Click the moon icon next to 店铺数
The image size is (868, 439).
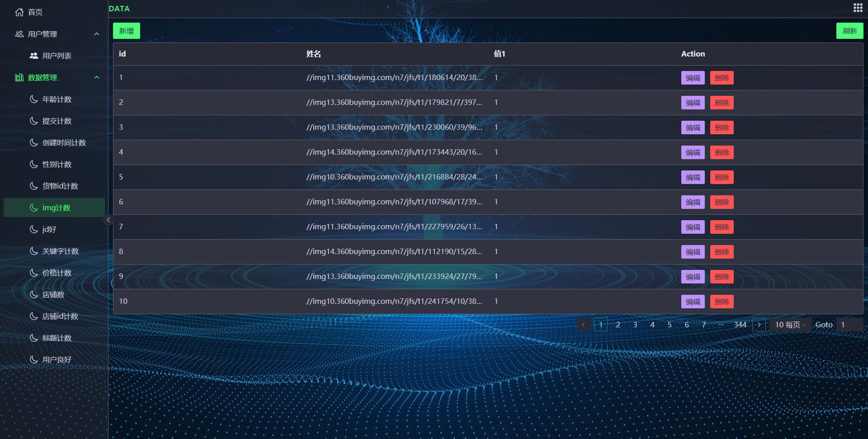click(x=34, y=294)
